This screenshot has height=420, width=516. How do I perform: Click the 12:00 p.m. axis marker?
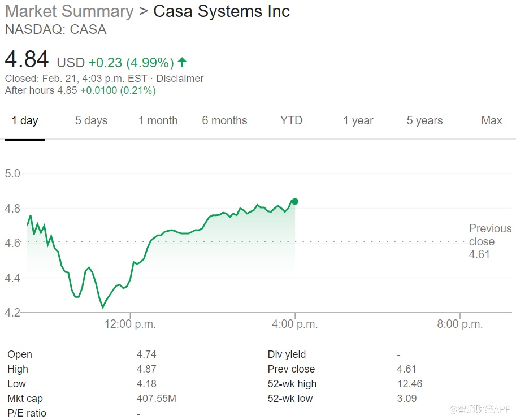click(x=131, y=324)
